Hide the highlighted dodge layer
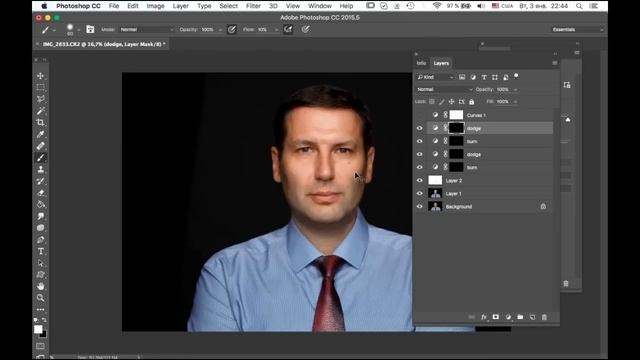This screenshot has height=360, width=640. point(420,128)
